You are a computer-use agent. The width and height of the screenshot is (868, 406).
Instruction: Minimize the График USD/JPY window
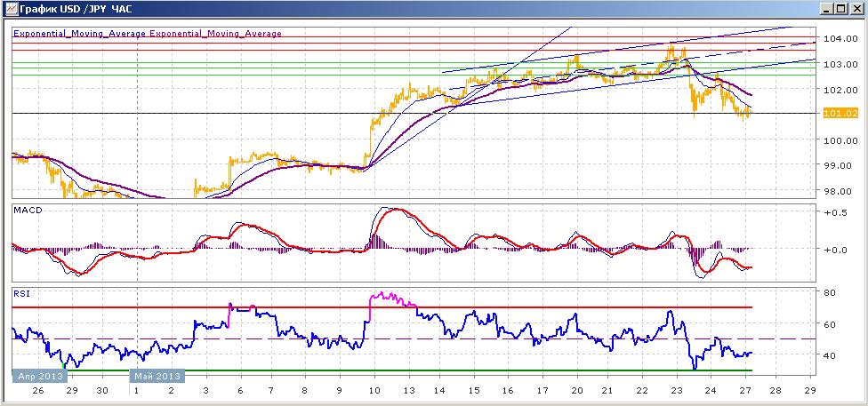[828, 9]
